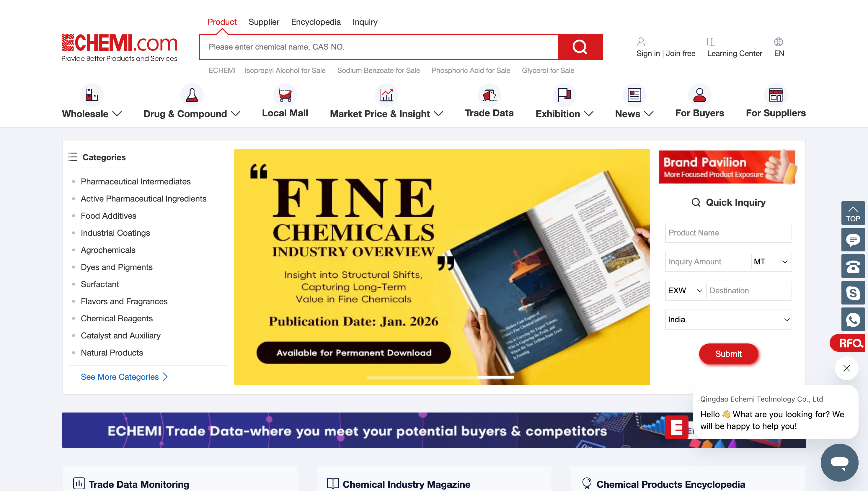Switch to the Inquiry search tab

pyautogui.click(x=365, y=22)
